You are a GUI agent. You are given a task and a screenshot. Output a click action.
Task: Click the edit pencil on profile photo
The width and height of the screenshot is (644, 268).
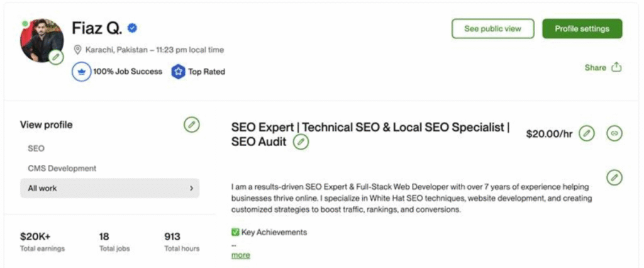coord(56,57)
